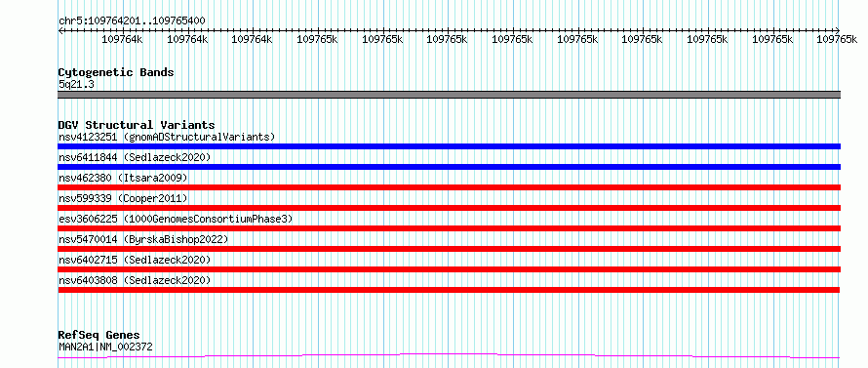The image size is (868, 368).
Task: Click the RefSeq Genes track title
Action: (99, 335)
